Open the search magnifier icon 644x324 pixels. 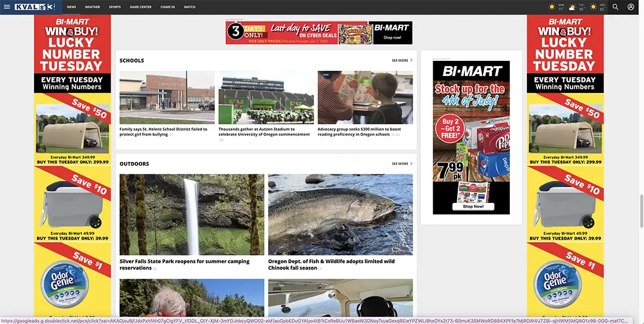tap(615, 7)
